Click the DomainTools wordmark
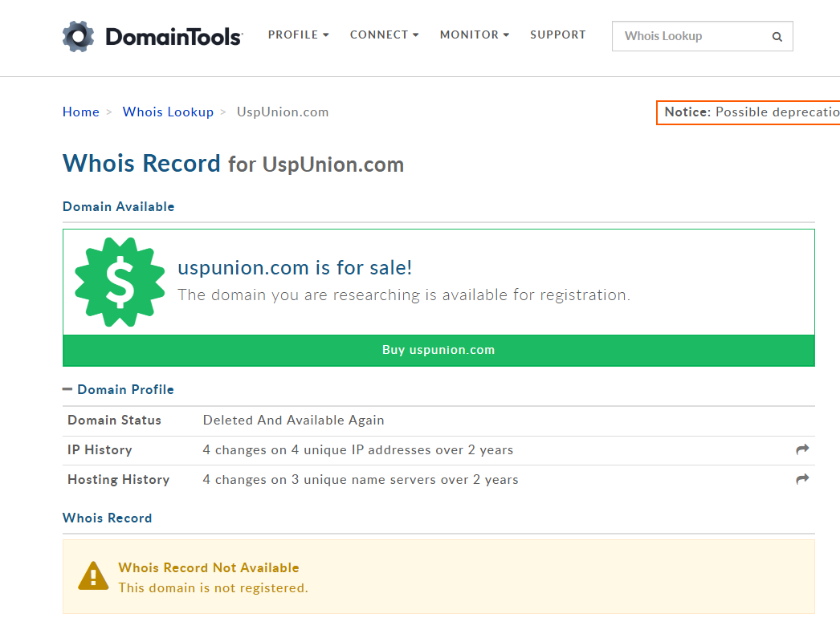 pos(174,37)
